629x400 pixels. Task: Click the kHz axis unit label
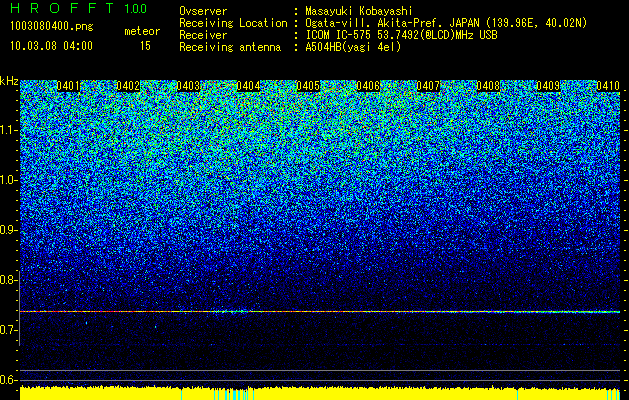click(9, 81)
